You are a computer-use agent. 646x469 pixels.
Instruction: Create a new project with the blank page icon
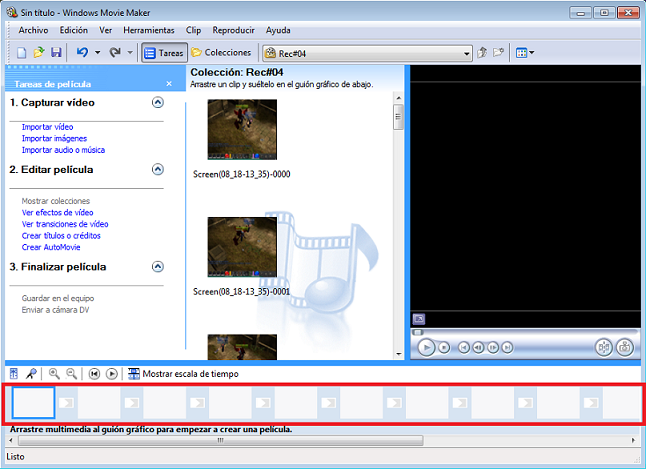21,53
